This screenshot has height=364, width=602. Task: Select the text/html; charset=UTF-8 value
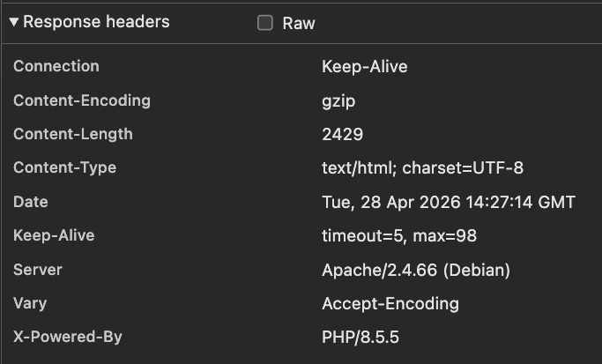coord(422,168)
